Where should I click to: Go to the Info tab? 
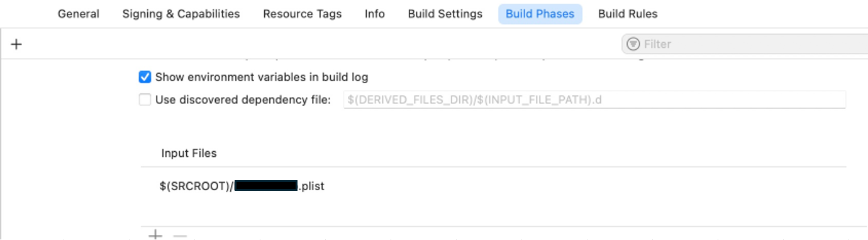tap(375, 14)
